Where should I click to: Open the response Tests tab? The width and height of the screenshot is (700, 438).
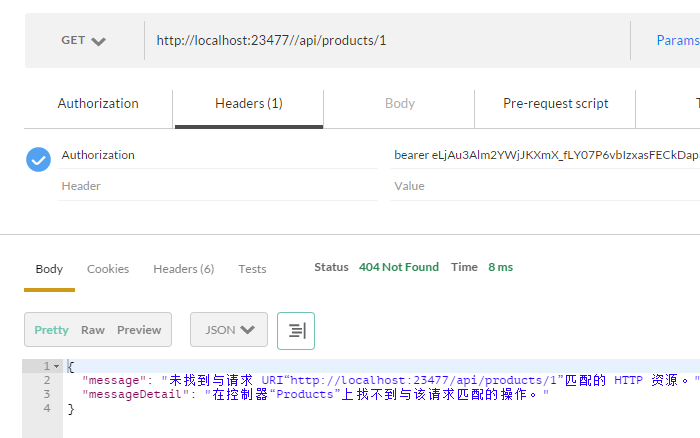click(252, 269)
